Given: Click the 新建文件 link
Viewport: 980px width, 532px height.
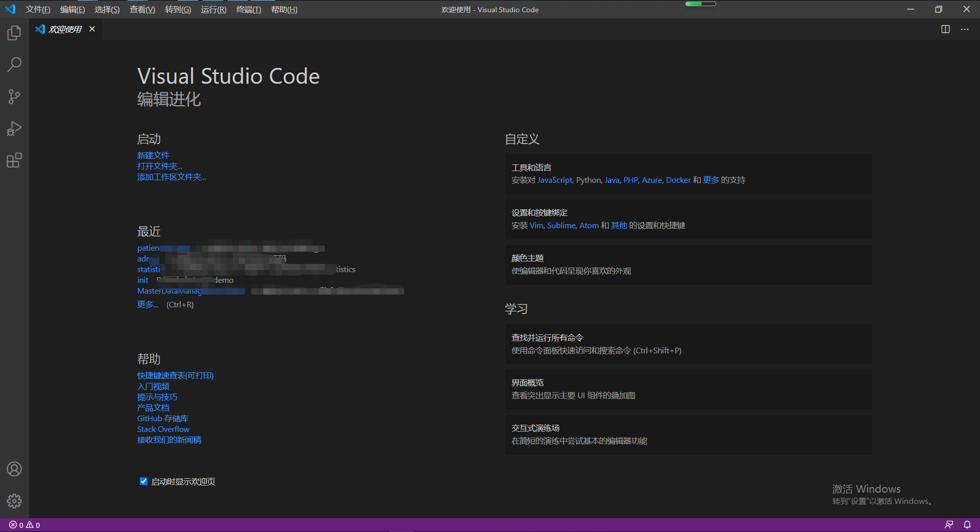Looking at the screenshot, I should click(153, 155).
